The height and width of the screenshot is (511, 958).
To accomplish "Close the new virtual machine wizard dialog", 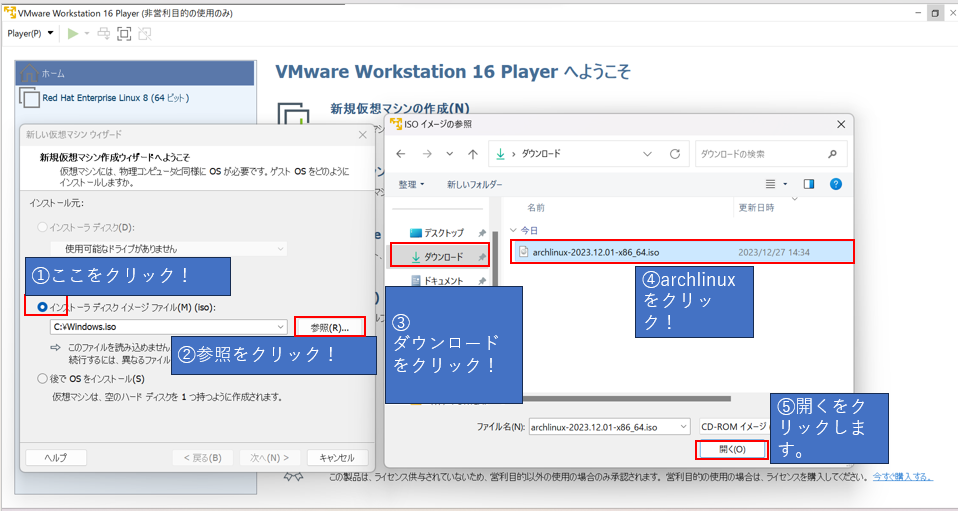I will (x=362, y=134).
